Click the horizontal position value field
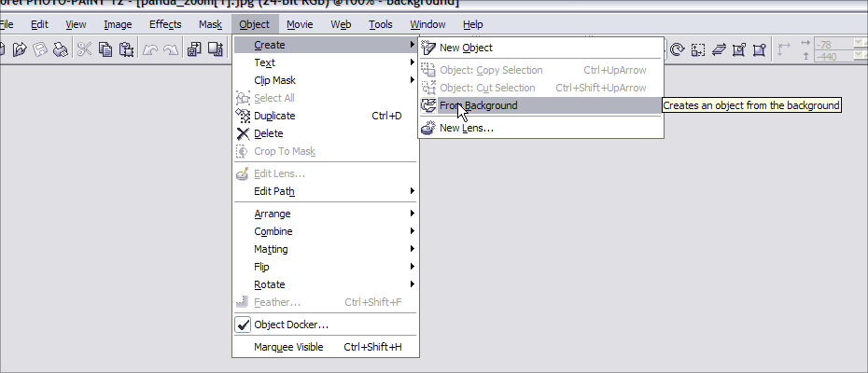868x373 pixels. click(x=835, y=44)
